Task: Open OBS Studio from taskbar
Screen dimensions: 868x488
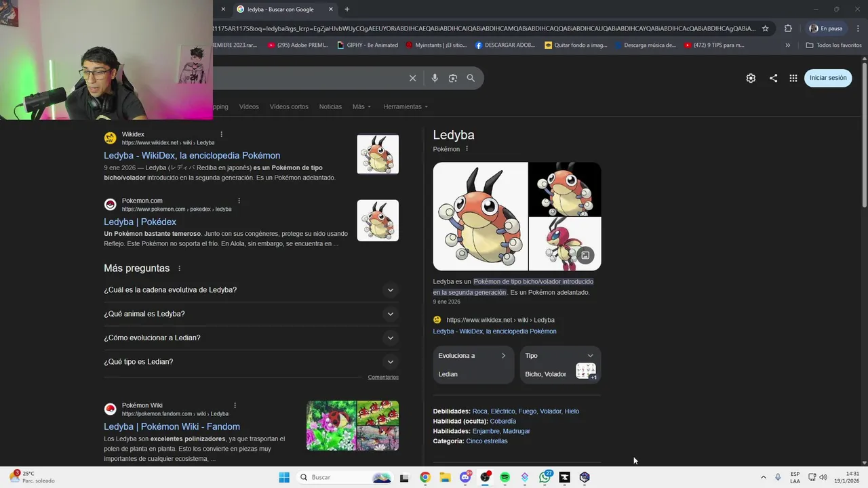Action: pyautogui.click(x=485, y=477)
